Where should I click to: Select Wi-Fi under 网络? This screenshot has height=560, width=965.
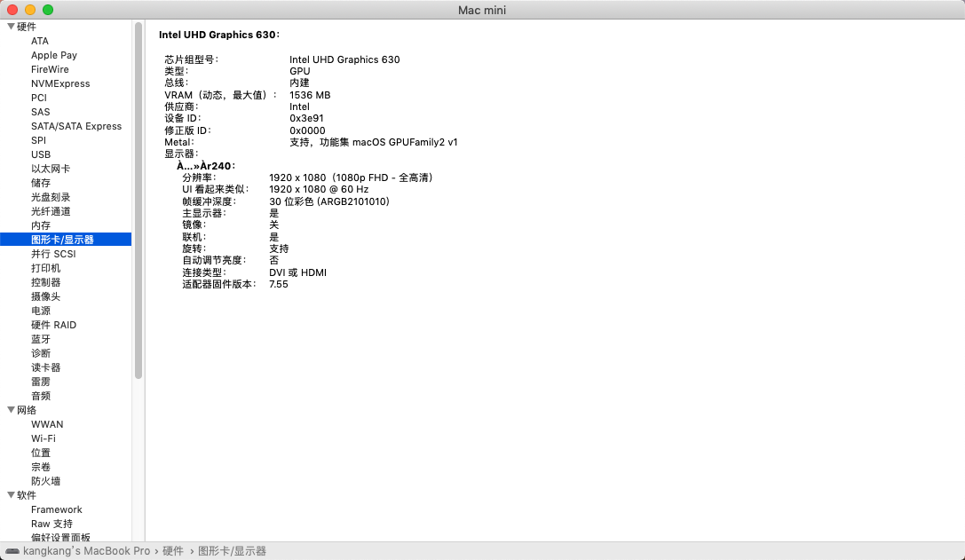coord(44,438)
